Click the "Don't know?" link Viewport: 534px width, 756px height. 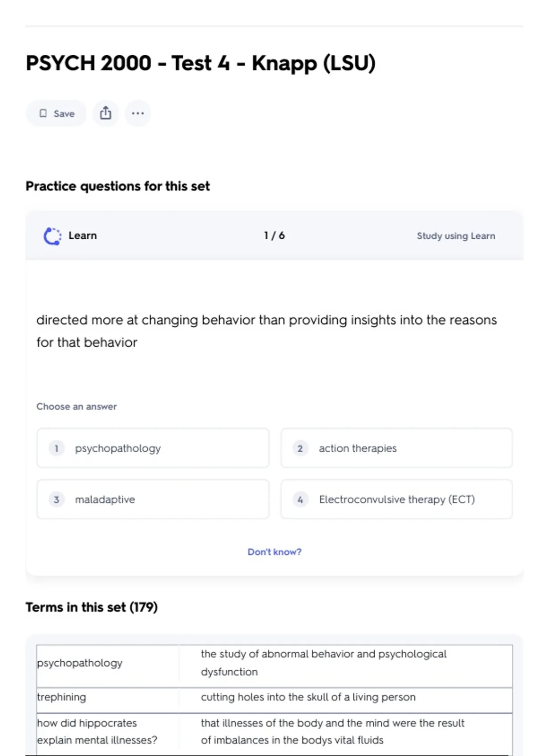tap(274, 552)
